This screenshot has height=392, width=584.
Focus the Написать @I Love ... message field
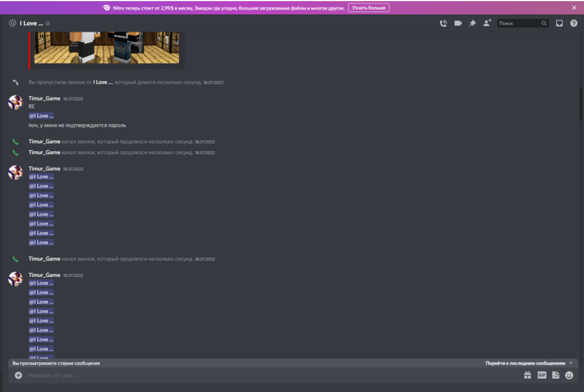[272, 375]
